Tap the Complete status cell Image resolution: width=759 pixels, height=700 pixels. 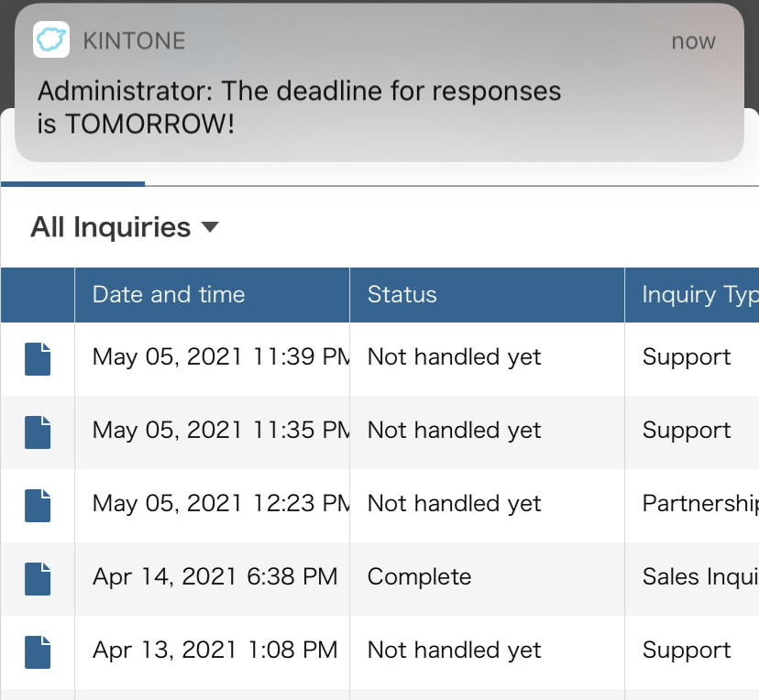click(420, 577)
